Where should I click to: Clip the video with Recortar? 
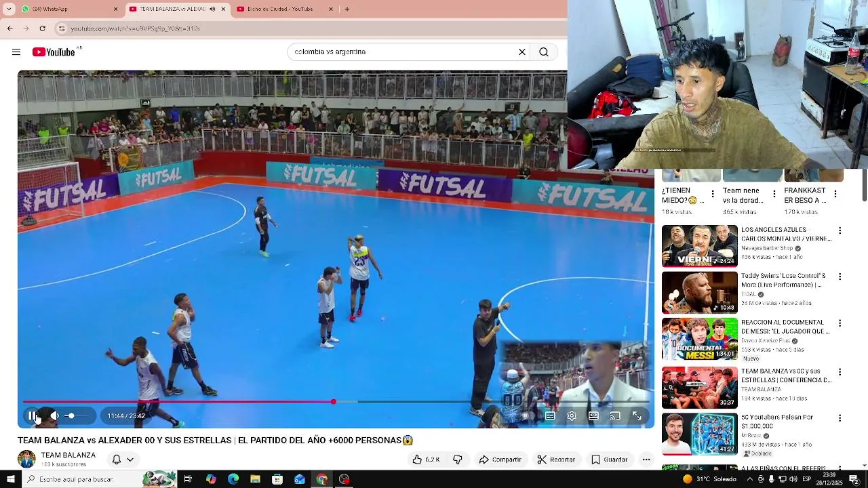click(556, 460)
